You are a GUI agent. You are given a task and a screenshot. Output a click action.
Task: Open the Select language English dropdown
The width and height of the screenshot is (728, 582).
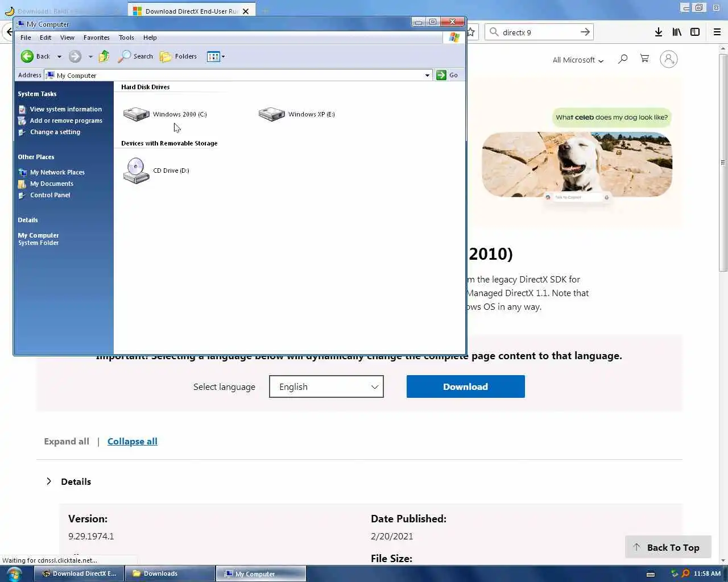click(326, 386)
